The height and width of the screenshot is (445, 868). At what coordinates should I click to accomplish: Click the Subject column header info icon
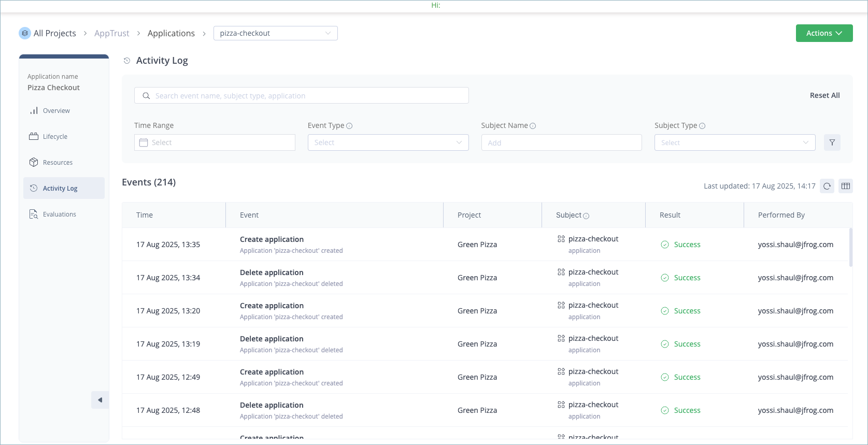(x=586, y=216)
